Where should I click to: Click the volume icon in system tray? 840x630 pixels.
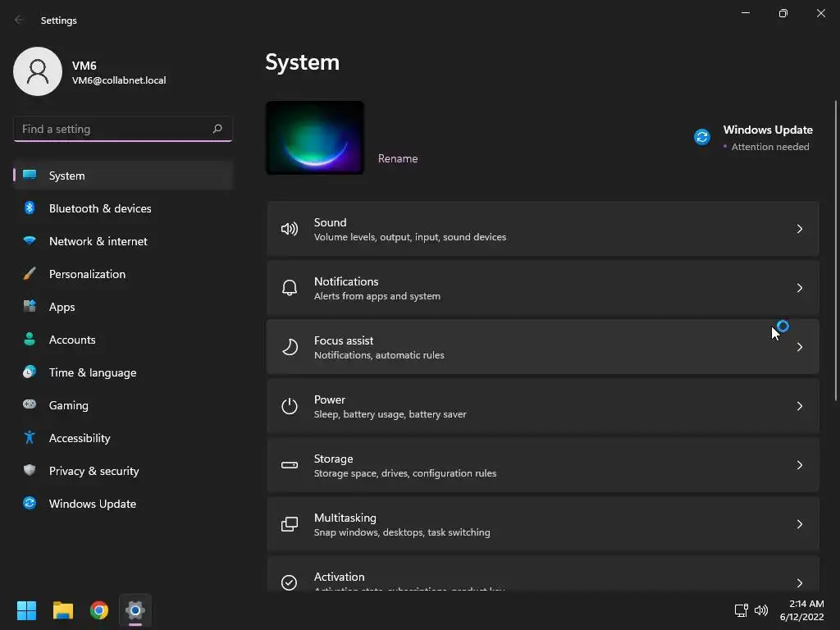761,610
